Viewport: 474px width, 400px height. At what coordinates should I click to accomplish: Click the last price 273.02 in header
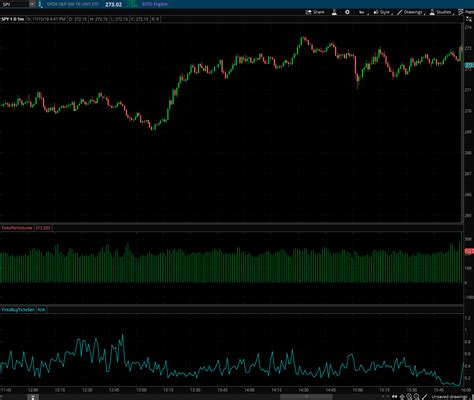coord(113,4)
